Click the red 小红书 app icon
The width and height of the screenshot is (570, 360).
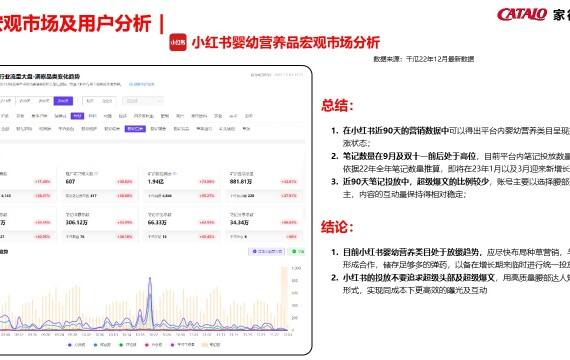click(178, 42)
